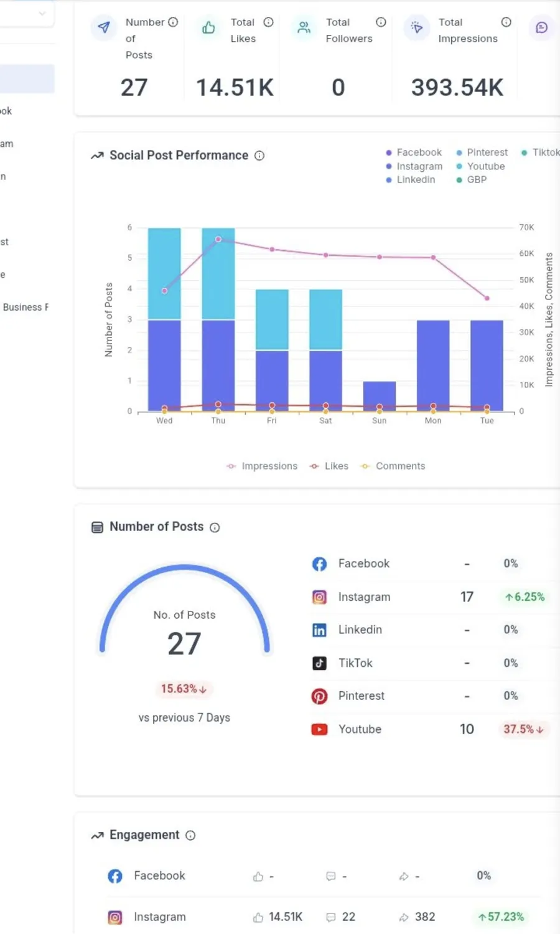Viewport: 560px width, 934px height.
Task: Click the 14.51K total likes value
Action: pos(235,88)
